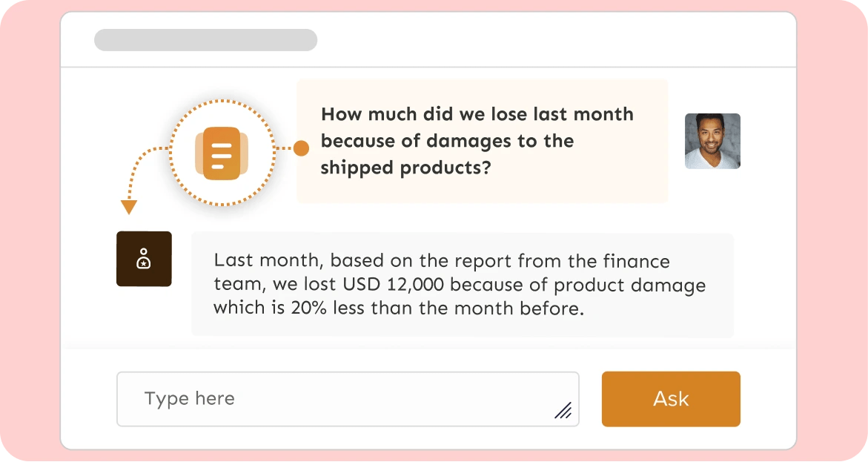Click the orange document icon in the dotted circle
The width and height of the screenshot is (868, 462).
pyautogui.click(x=222, y=153)
